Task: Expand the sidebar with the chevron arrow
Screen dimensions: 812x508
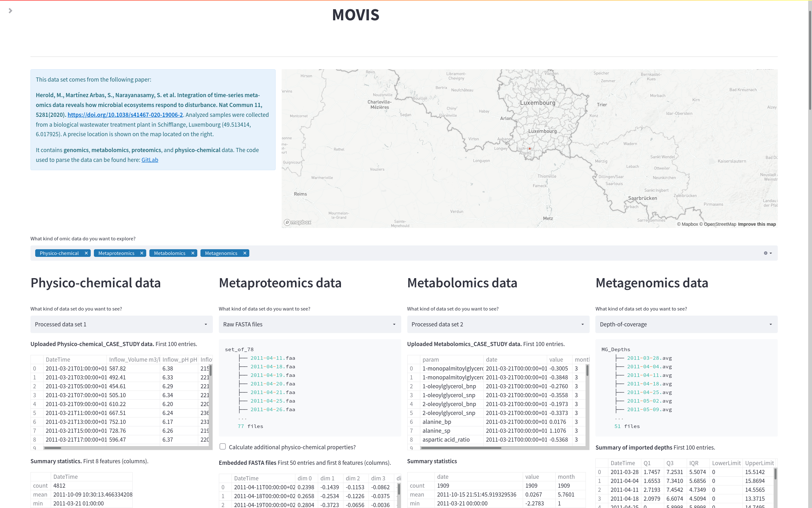Action: 10,11
